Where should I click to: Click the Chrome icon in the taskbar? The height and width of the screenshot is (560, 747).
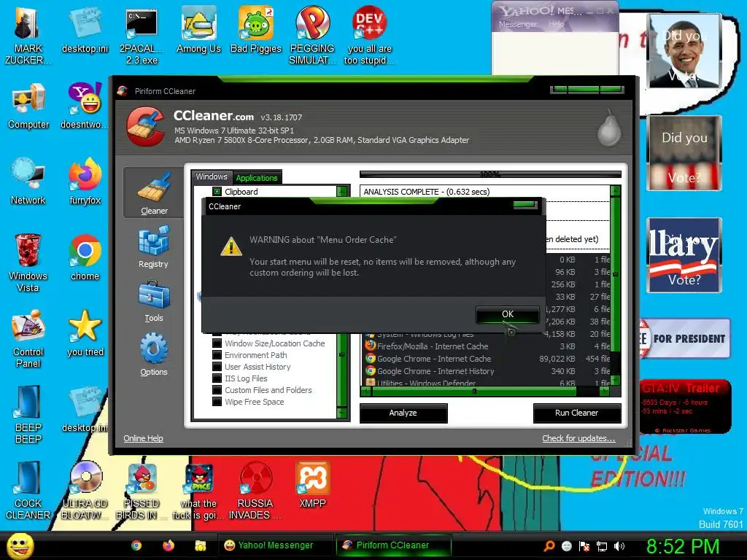tap(136, 545)
